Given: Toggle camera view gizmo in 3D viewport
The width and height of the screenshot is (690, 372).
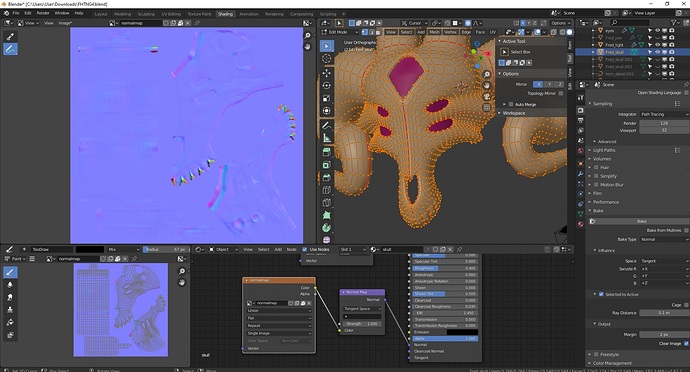Looking at the screenshot, I should pos(487,96).
